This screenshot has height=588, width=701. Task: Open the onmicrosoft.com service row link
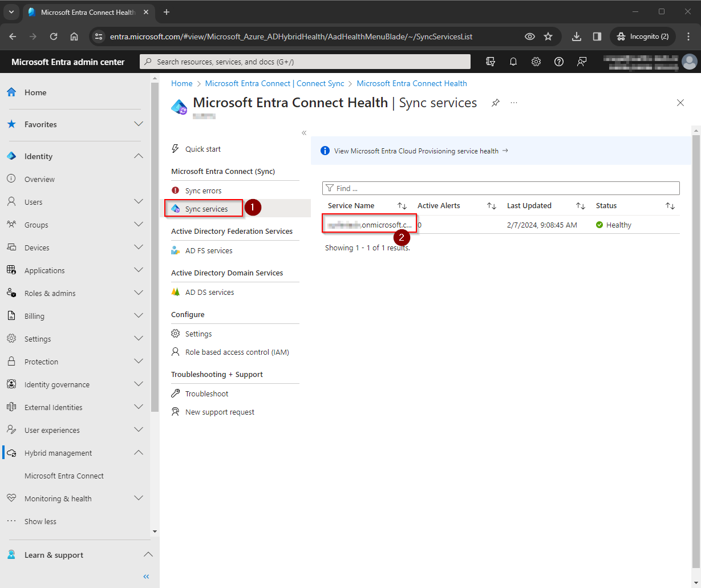(x=370, y=225)
